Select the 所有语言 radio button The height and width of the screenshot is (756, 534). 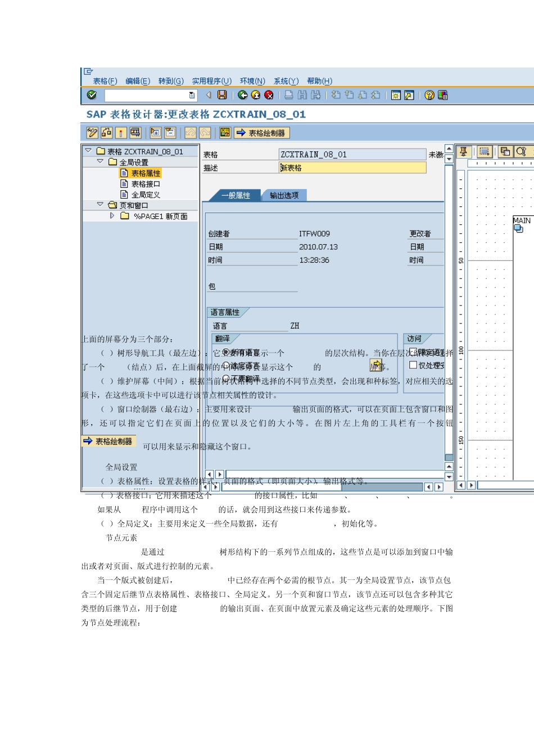tap(227, 352)
